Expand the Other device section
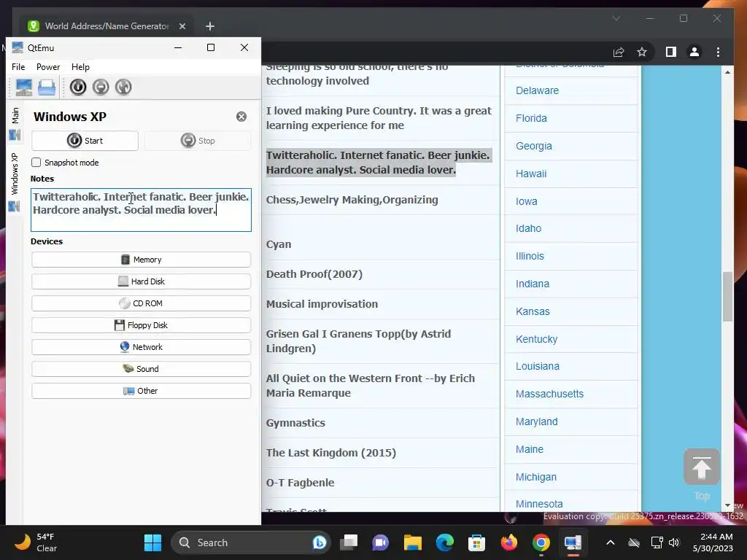Screen dimensions: 747x560 [141, 391]
